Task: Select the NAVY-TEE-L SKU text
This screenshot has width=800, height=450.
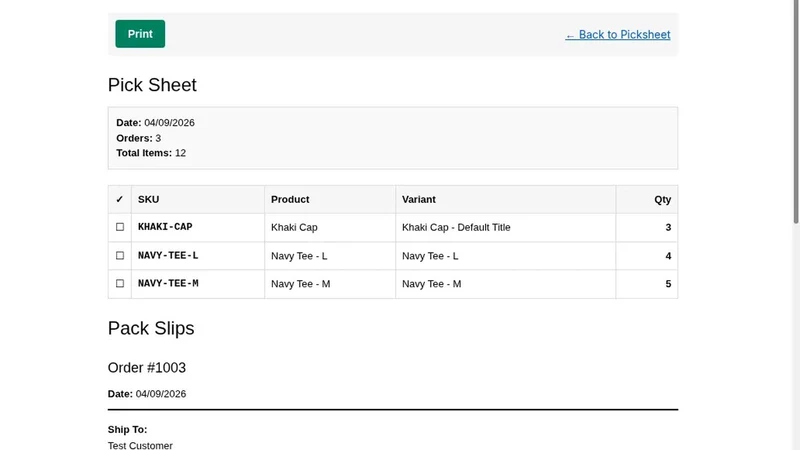Action: pos(168,256)
